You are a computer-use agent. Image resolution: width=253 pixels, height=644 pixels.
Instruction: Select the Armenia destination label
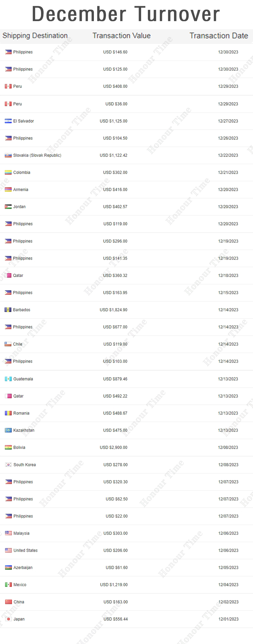point(21,190)
